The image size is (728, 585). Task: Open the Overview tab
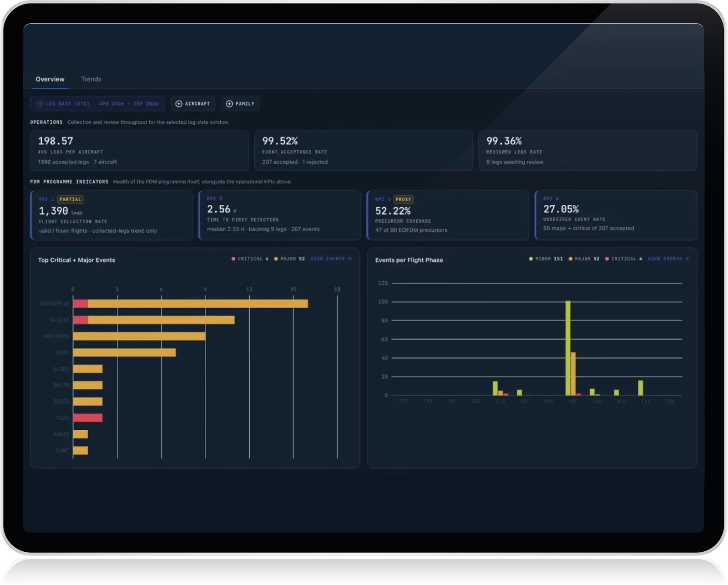coord(50,79)
